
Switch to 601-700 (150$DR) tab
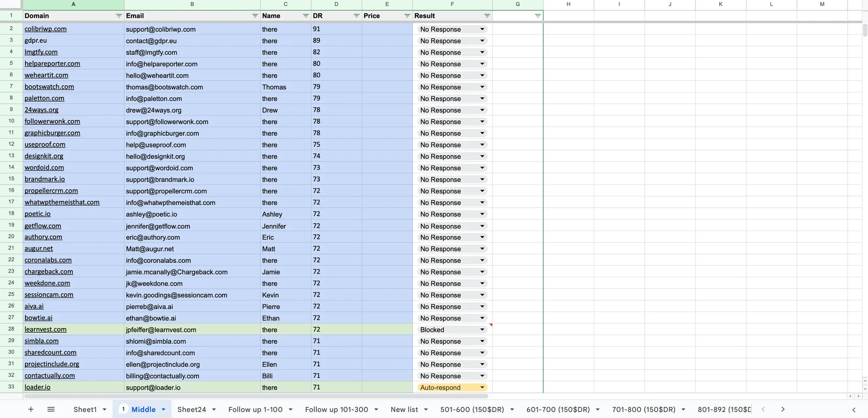tap(558, 410)
